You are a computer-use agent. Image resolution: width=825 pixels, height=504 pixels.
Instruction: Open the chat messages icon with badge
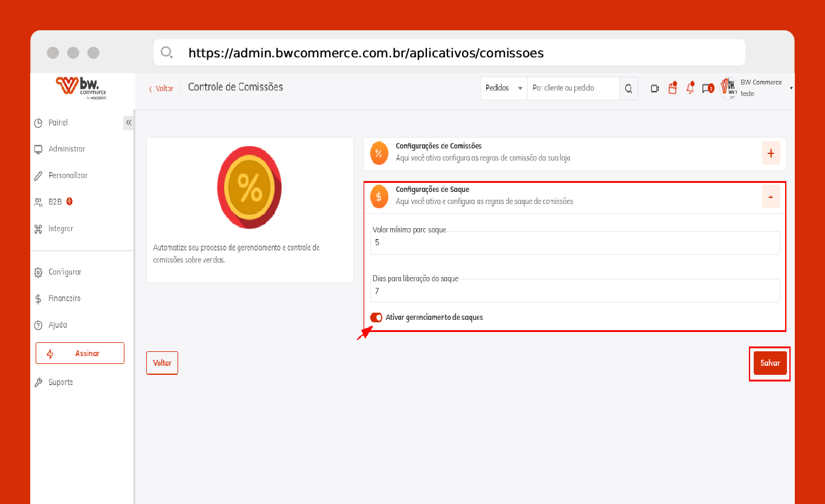pyautogui.click(x=708, y=88)
